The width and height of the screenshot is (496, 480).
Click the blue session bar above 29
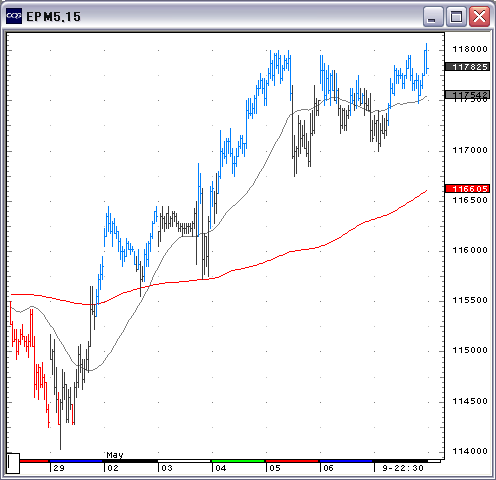tap(76, 461)
